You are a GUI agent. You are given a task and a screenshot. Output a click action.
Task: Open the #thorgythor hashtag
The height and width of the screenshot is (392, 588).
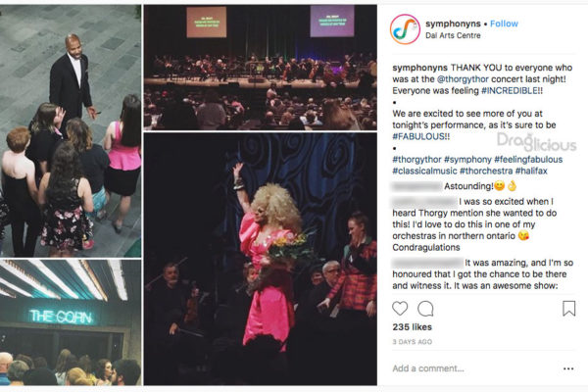tap(416, 160)
